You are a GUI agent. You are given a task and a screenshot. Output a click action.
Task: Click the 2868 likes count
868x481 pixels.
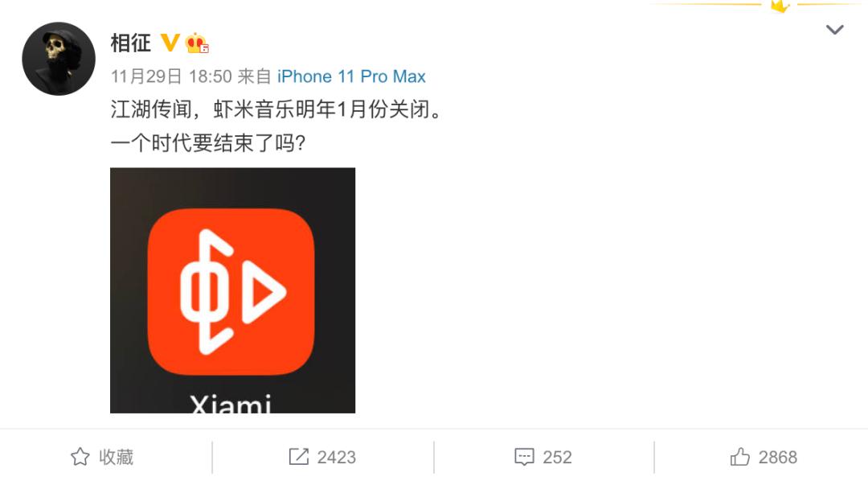pos(778,457)
